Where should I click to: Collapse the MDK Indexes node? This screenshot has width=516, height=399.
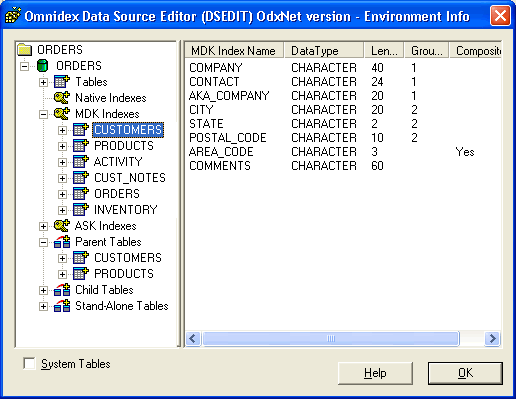point(43,114)
